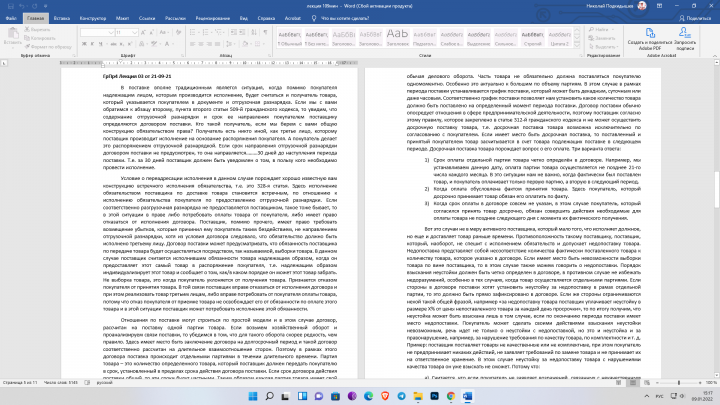Viewport: 720px width, 405px height.
Task: Apply the Строгий style
Action: coord(533,38)
